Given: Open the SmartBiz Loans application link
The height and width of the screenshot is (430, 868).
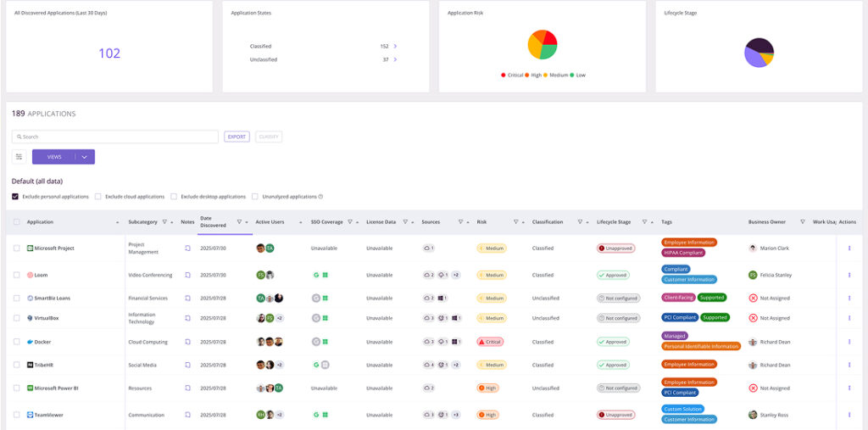Looking at the screenshot, I should 53,299.
